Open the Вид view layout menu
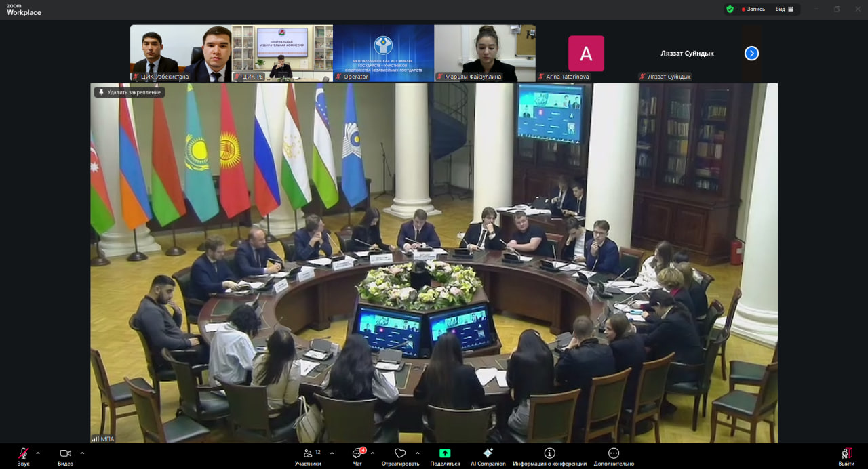 pos(784,9)
